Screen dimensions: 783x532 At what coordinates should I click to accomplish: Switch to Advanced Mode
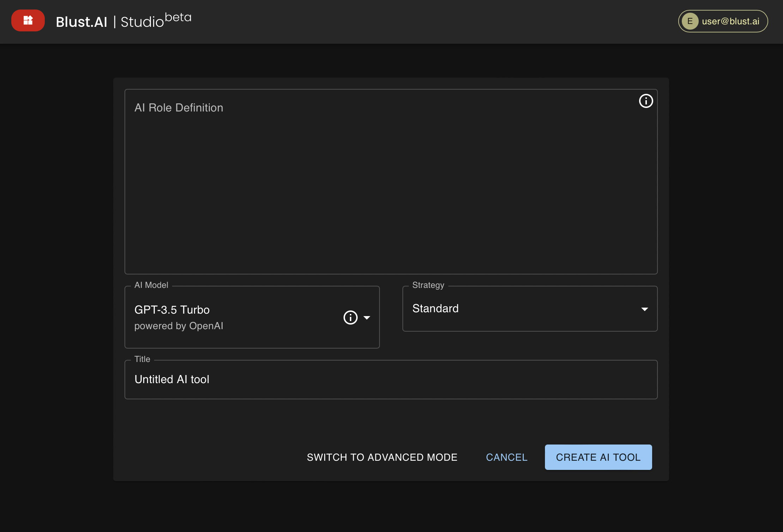[382, 457]
